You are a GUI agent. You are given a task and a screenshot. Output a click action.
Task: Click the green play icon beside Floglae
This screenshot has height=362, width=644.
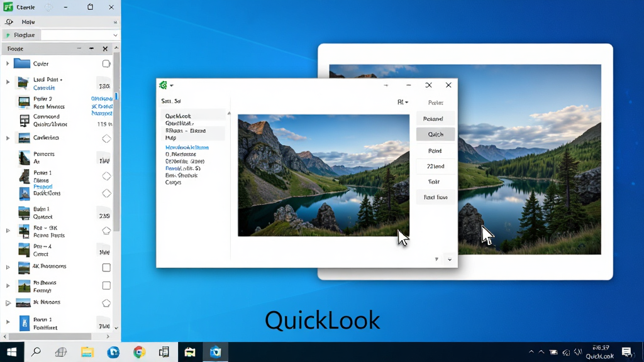click(8, 35)
